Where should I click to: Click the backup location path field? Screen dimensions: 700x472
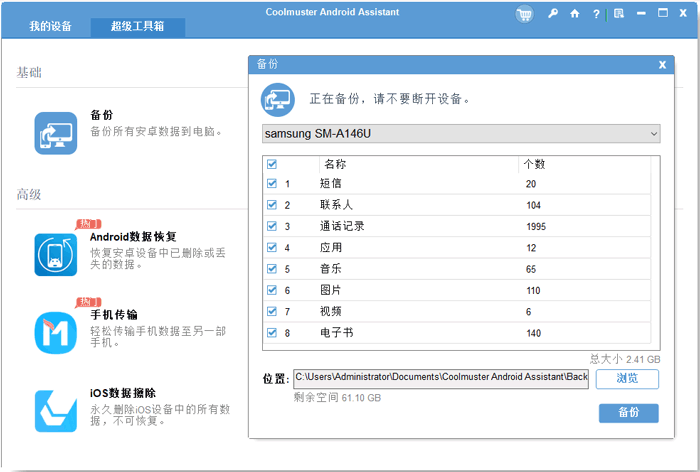click(441, 378)
